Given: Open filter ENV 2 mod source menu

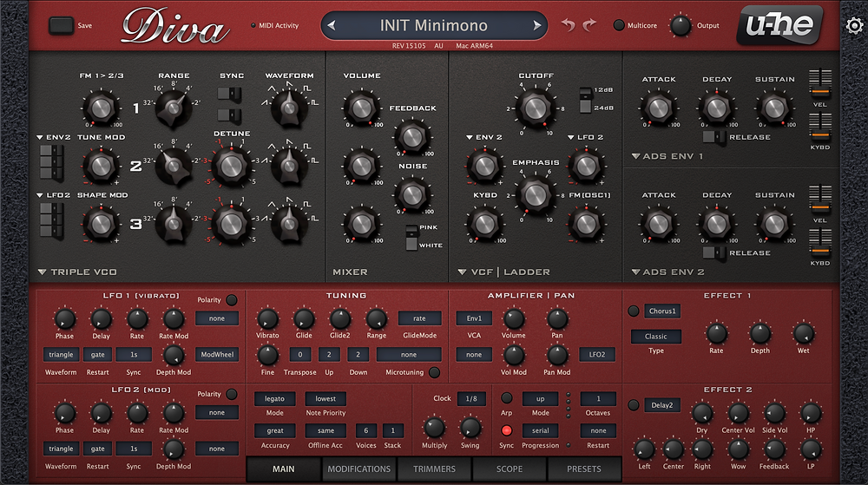Looking at the screenshot, I should (x=483, y=137).
